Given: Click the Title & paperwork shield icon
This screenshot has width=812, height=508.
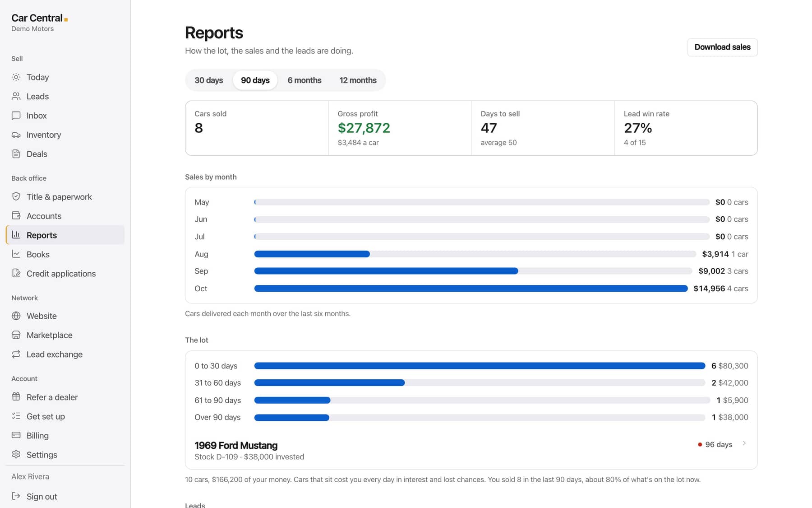Looking at the screenshot, I should coord(16,196).
